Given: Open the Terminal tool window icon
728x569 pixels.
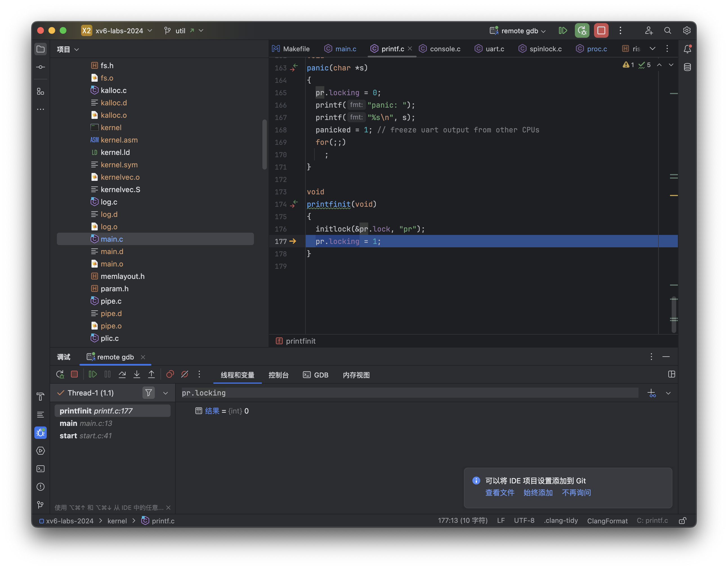Looking at the screenshot, I should coord(40,469).
